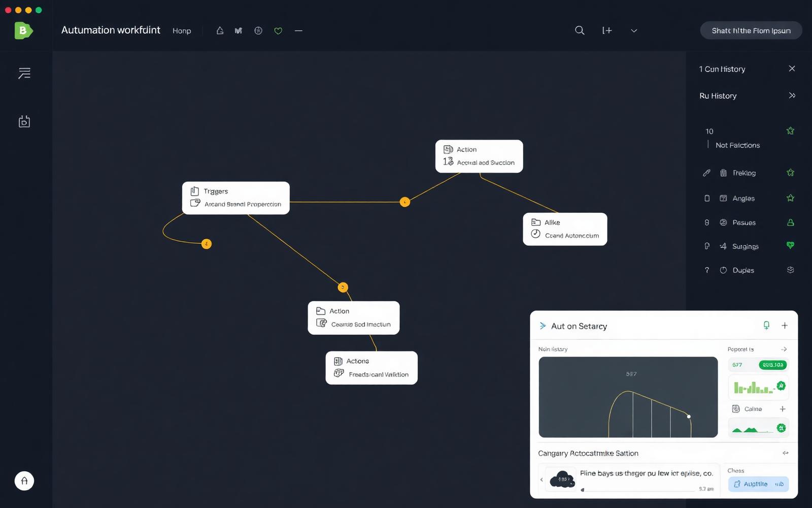
Task: Click the circular clock toolbar icon
Action: [x=258, y=30]
